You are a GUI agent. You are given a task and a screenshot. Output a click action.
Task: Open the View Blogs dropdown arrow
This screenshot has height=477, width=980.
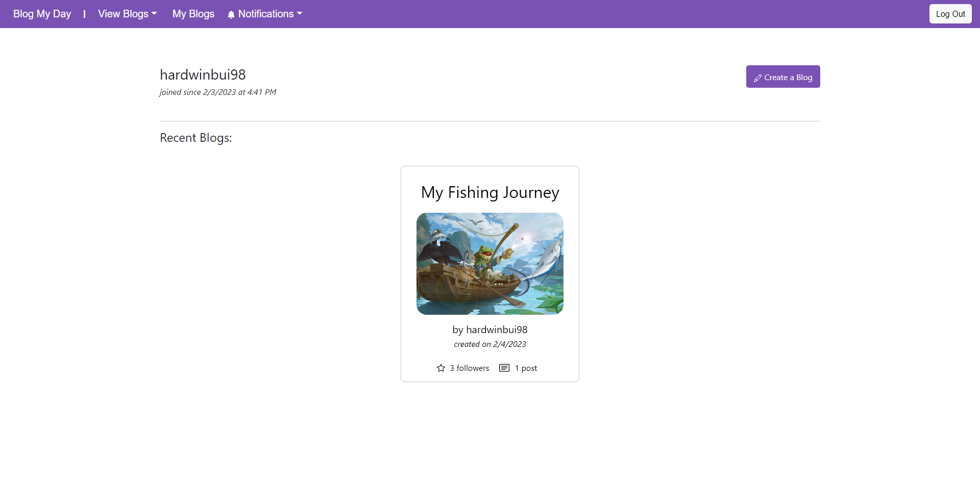pos(154,14)
